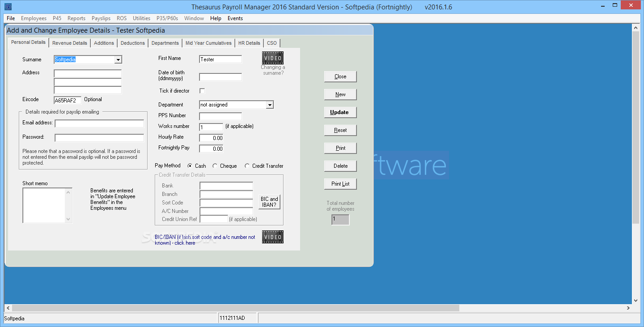
Task: Click the Print button
Action: pos(340,148)
